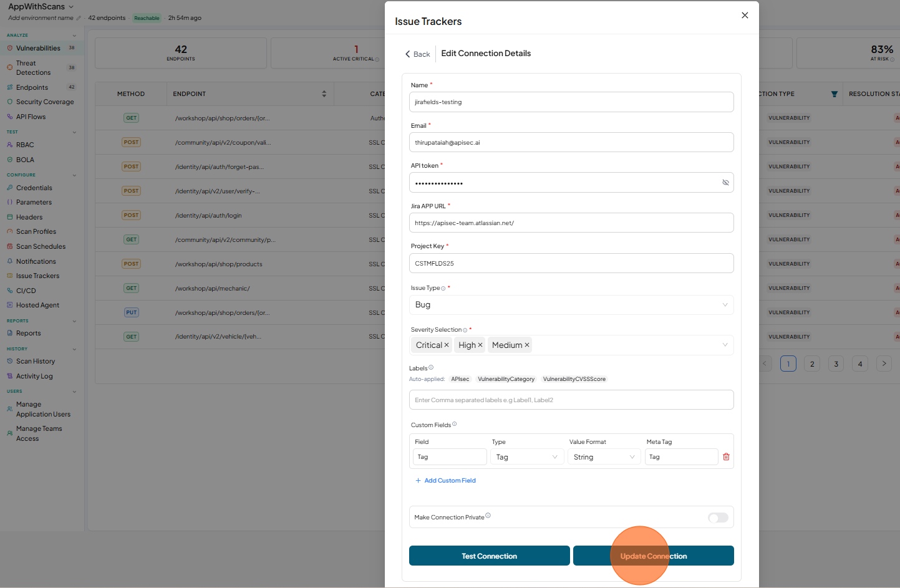The image size is (900, 588).
Task: Remove the Critical severity tag
Action: 447,345
